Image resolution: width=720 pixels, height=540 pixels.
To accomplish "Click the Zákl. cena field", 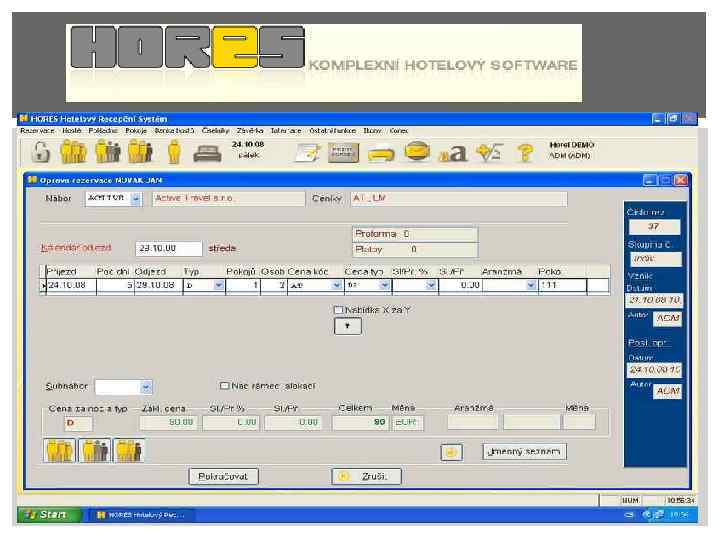I will pyautogui.click(x=168, y=422).
